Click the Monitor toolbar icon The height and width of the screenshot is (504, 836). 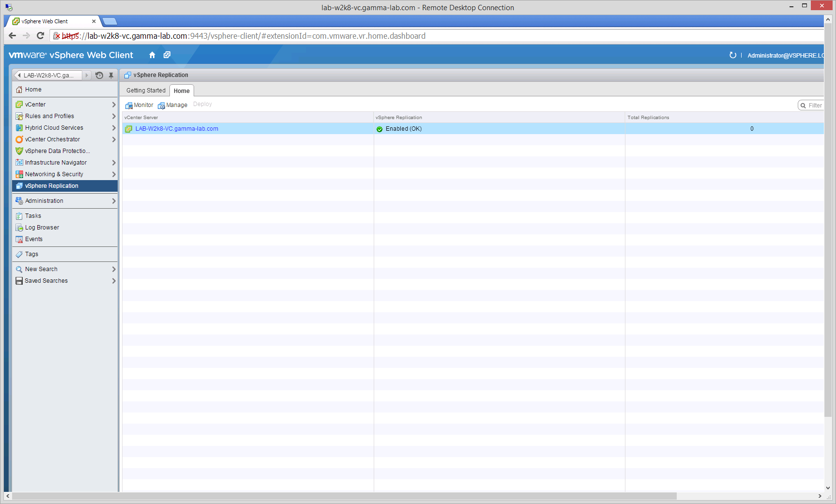click(x=129, y=106)
